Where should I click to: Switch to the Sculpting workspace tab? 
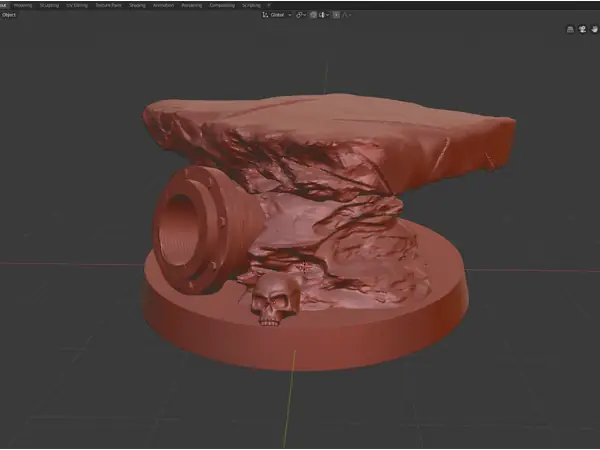[49, 5]
